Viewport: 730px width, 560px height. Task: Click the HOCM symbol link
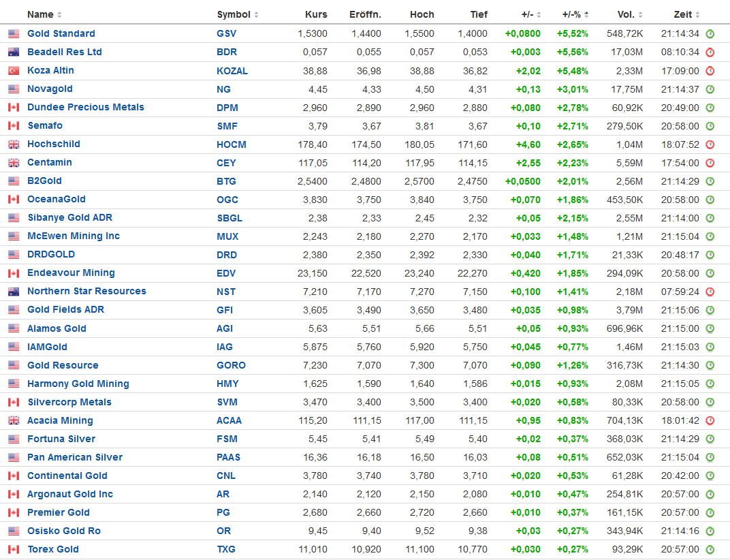point(232,144)
